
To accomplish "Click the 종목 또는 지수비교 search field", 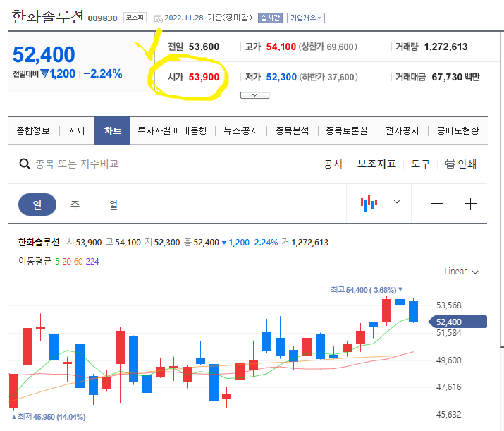I will click(x=77, y=164).
